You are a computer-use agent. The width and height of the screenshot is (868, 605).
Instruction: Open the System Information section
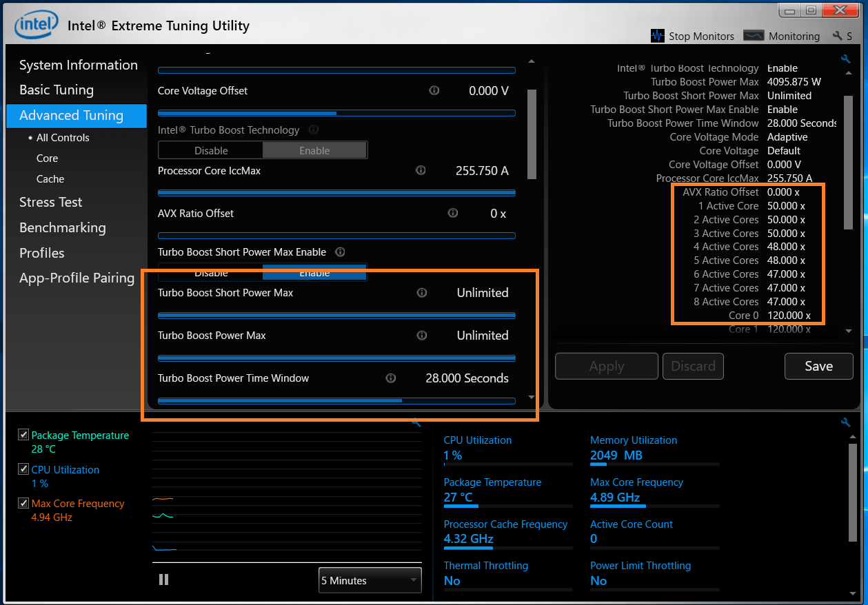(x=79, y=65)
